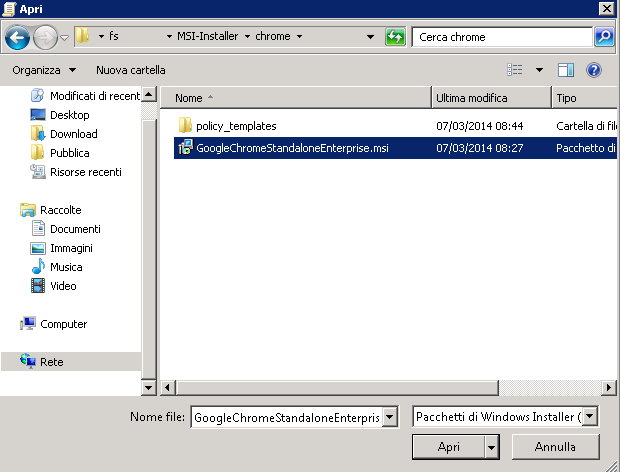Click the policy_templates folder icon
The image size is (620, 472).
185,125
